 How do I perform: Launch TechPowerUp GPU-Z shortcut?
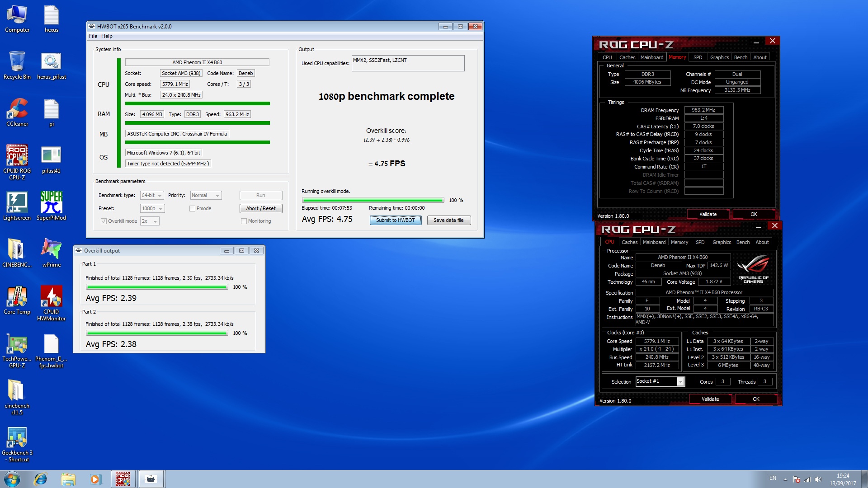(17, 351)
